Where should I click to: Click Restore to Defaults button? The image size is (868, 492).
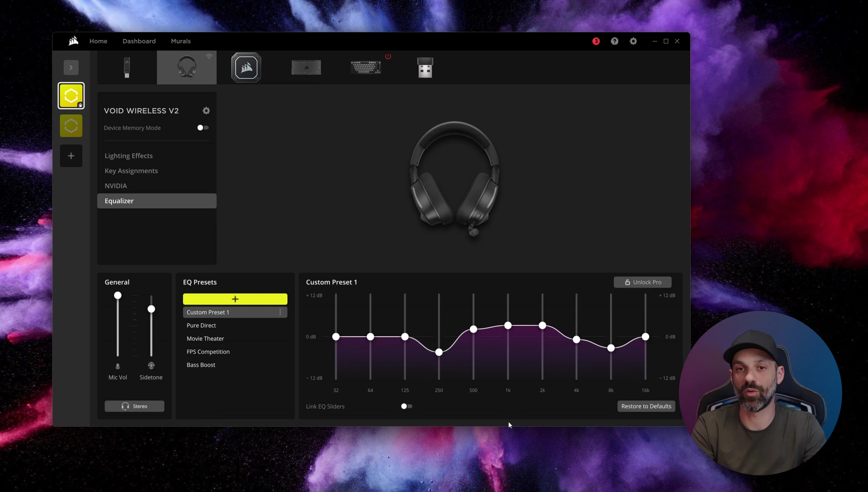646,406
